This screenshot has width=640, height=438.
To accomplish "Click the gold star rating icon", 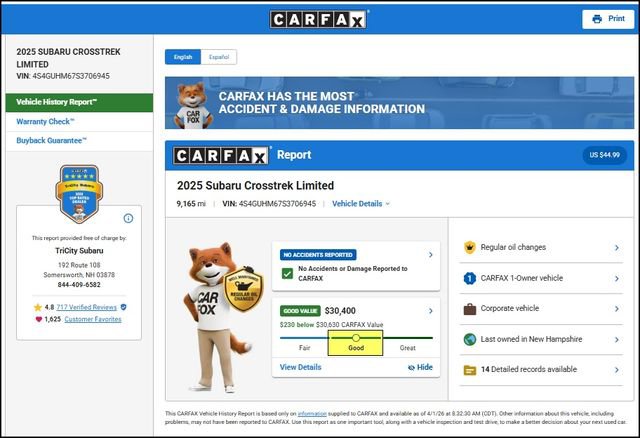I will pos(38,307).
